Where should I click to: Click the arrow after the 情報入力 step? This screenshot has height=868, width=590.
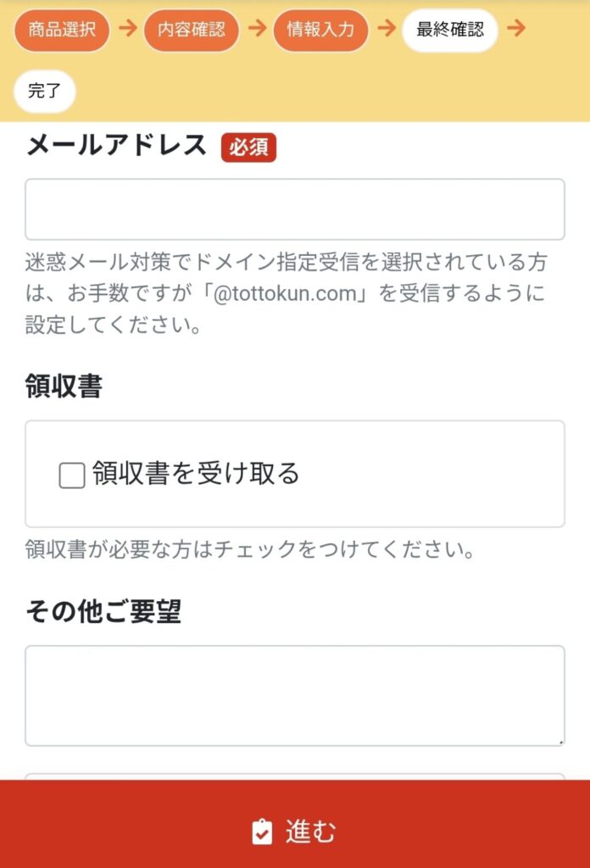tap(386, 30)
